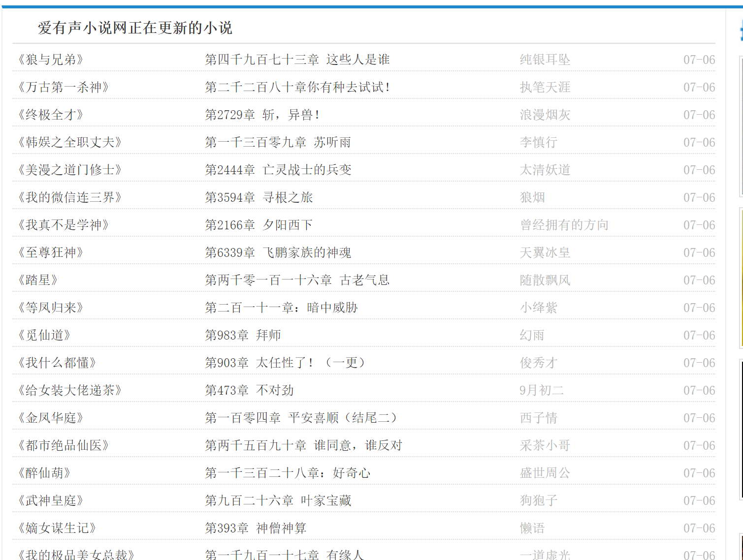Open chapter 第393章 神僧神算

coord(256,528)
